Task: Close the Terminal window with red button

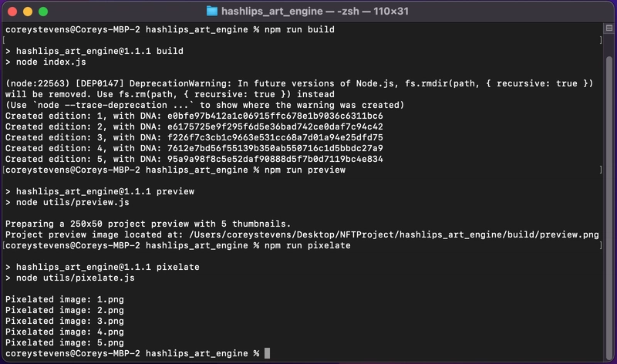Action: [12, 12]
